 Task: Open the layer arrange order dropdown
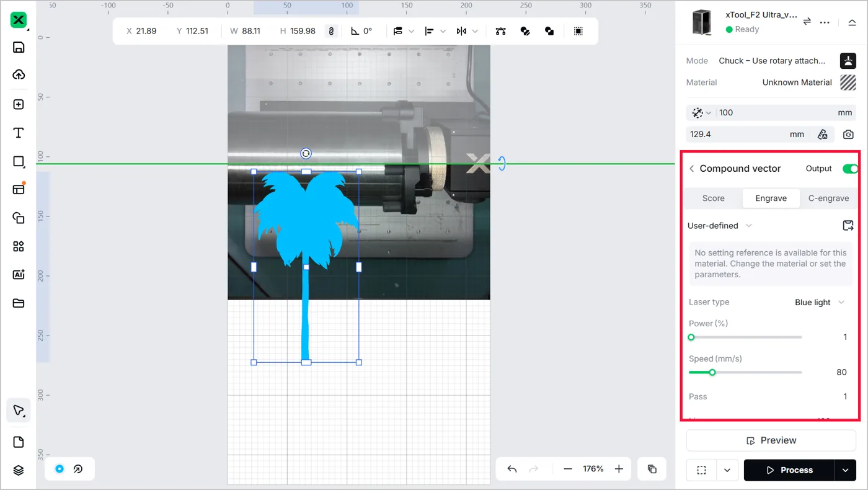coord(404,31)
